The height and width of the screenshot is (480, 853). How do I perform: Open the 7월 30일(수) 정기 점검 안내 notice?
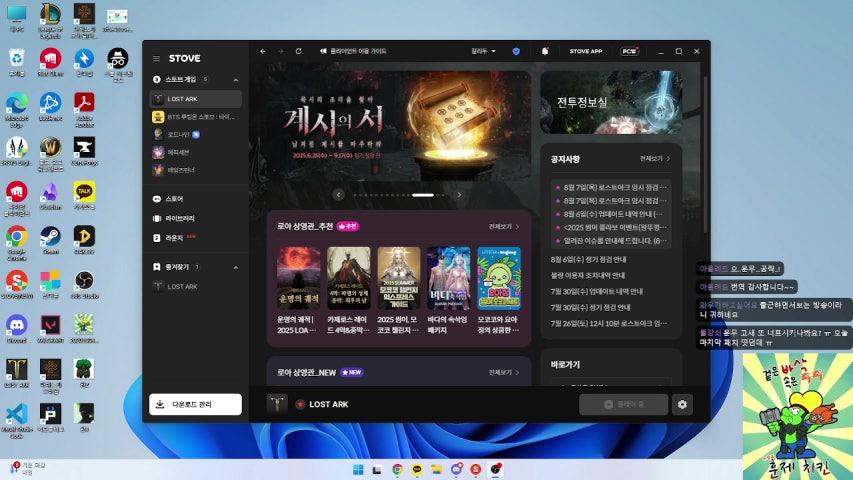pos(591,307)
